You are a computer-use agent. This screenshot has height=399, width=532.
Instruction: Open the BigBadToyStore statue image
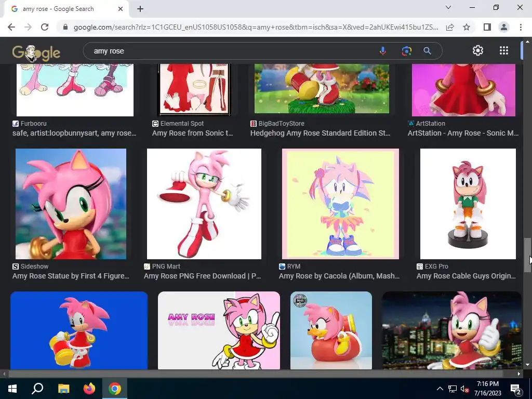click(x=322, y=88)
